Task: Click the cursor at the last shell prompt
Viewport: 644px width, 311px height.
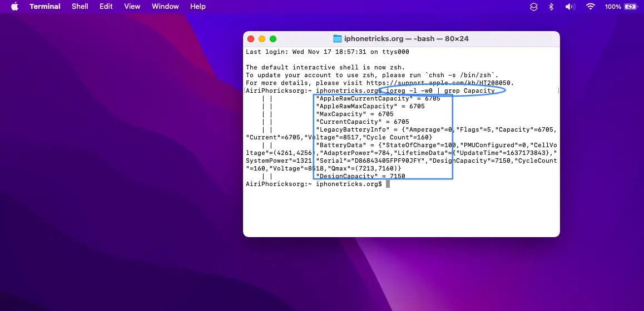Action: point(388,184)
